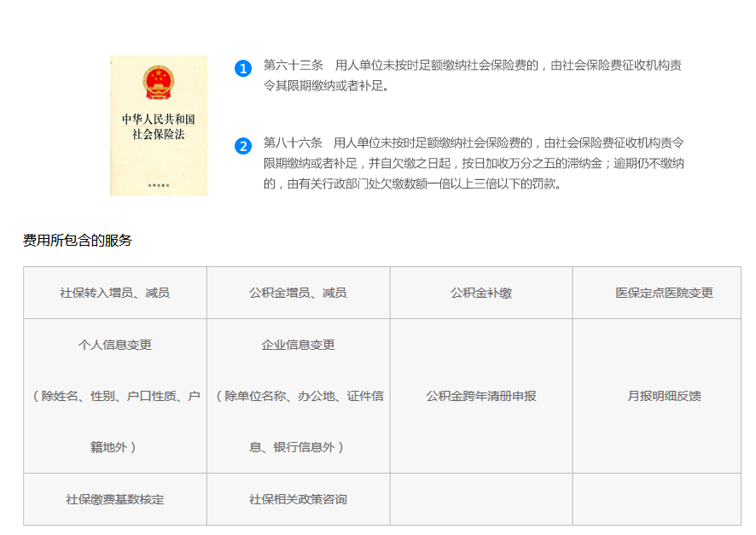Viewport: 756px width, 535px height.
Task: Click the 除单位名称、办公地 exclusion note
Action: 298,396
